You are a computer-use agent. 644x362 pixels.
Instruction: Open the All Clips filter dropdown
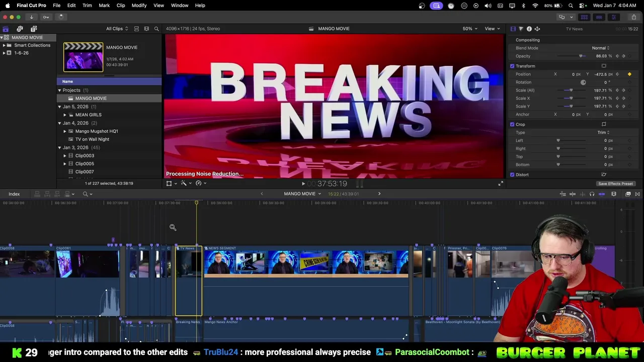(x=117, y=29)
